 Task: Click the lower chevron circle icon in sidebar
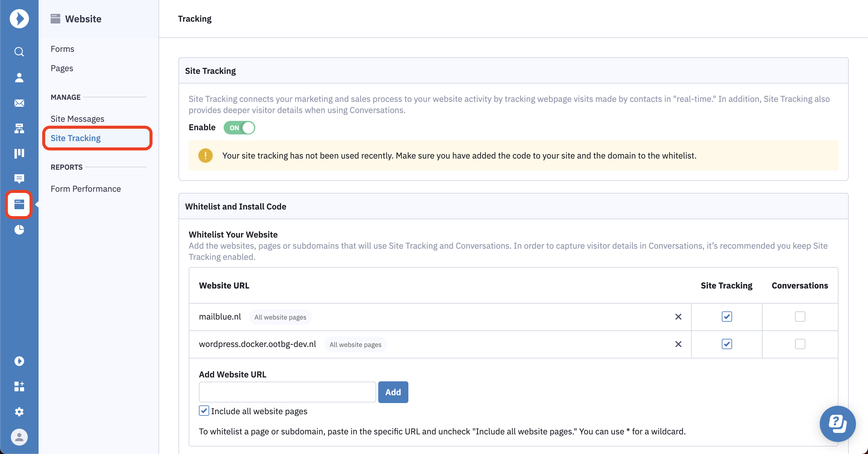click(x=19, y=361)
